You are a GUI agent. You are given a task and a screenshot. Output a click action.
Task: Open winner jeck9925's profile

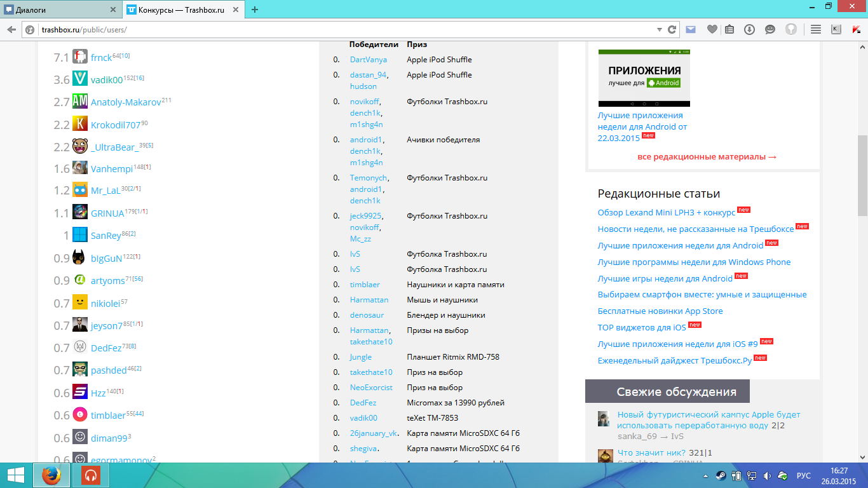coord(366,216)
